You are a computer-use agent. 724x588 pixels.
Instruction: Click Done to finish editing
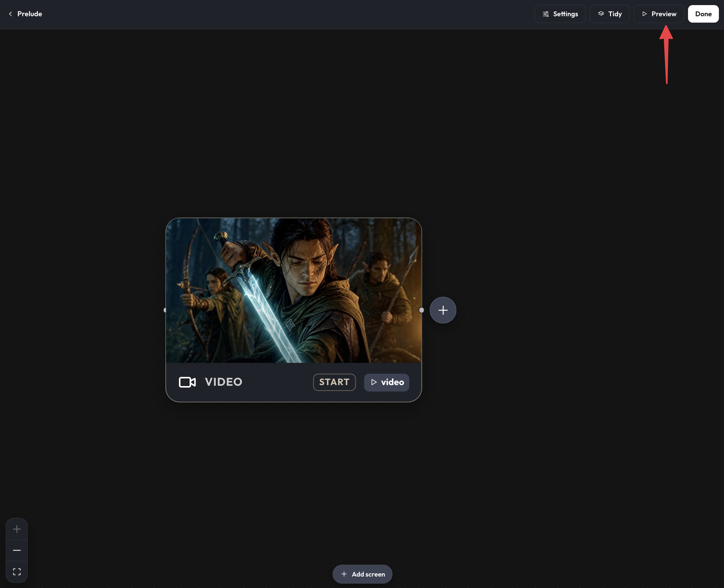coord(703,14)
